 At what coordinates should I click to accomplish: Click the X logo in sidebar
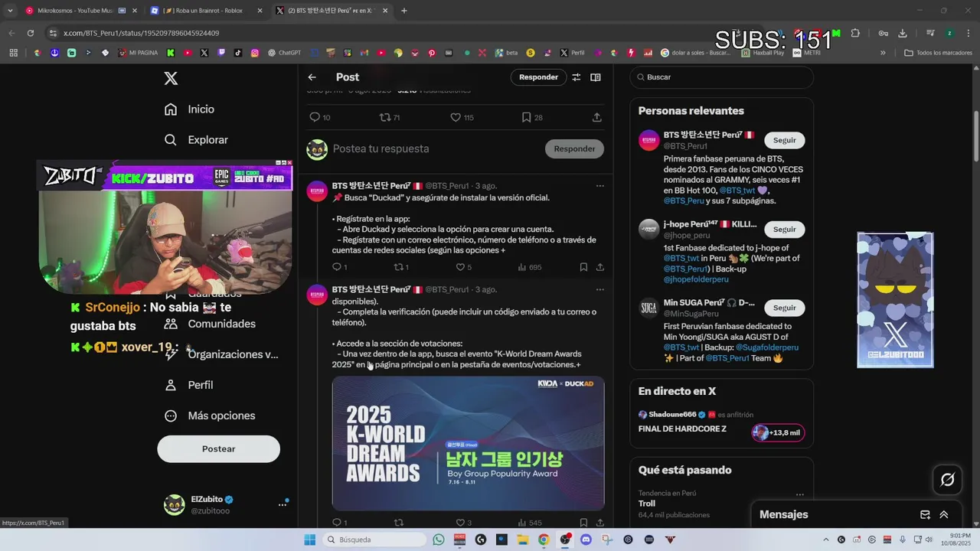(171, 78)
